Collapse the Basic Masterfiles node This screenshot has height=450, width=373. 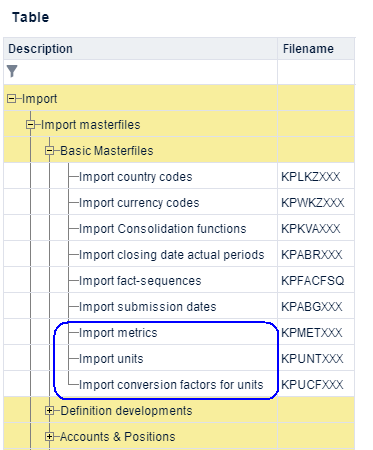[x=49, y=151]
